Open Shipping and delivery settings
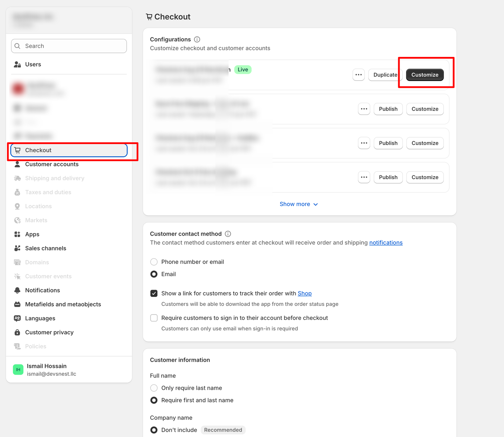504x437 pixels. 69,178
